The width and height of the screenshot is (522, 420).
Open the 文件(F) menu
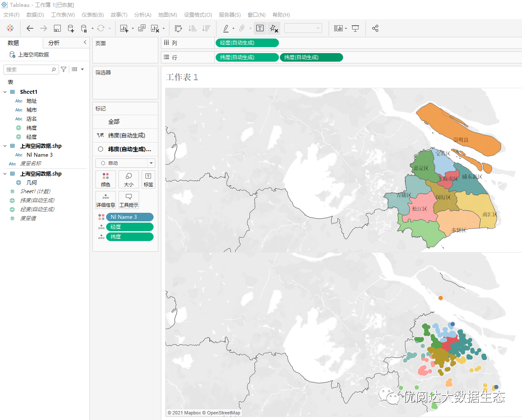[x=12, y=15]
